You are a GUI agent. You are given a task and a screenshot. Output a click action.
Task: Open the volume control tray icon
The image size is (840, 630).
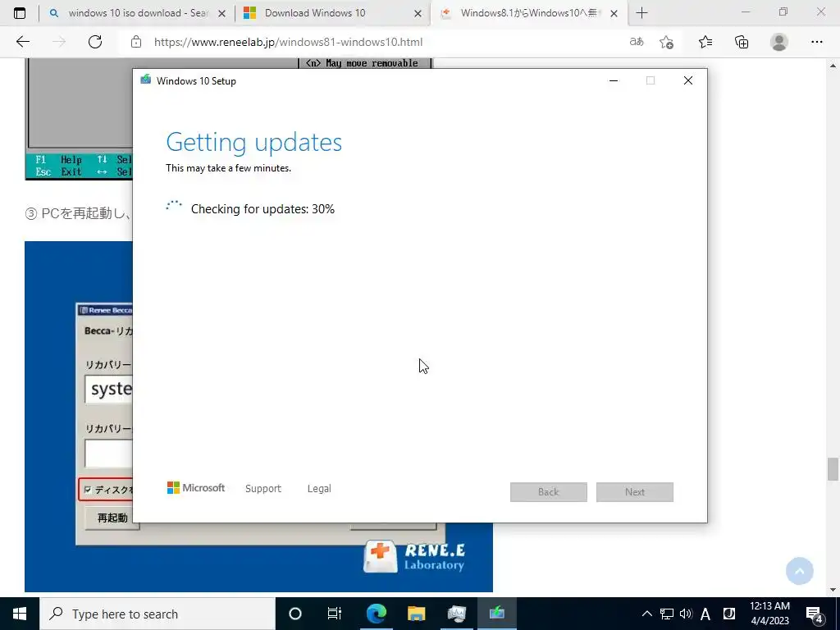pos(686,614)
